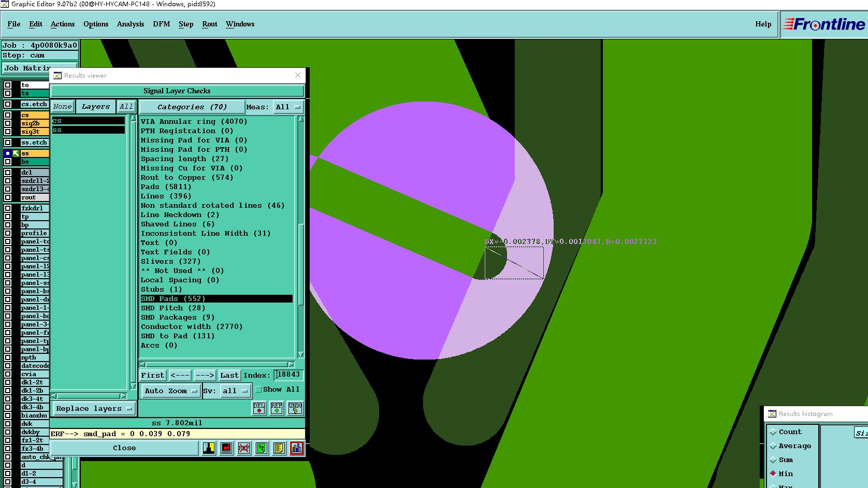Select 'Rout to Copper (574)' category
The width and height of the screenshot is (868, 488).
point(187,178)
